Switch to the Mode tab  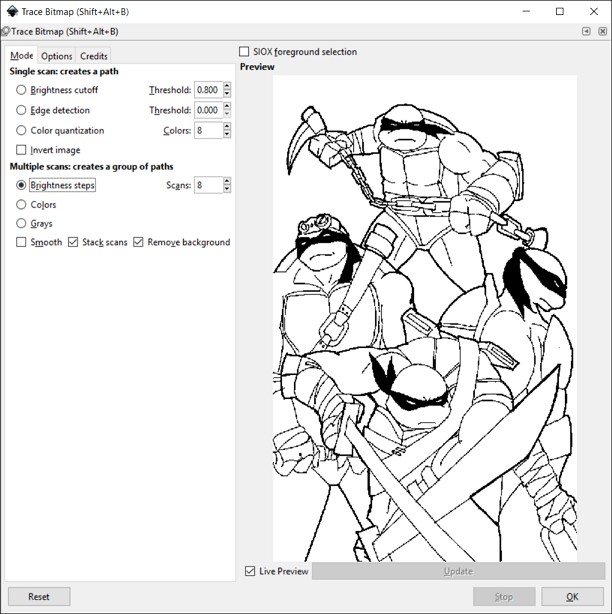[22, 56]
